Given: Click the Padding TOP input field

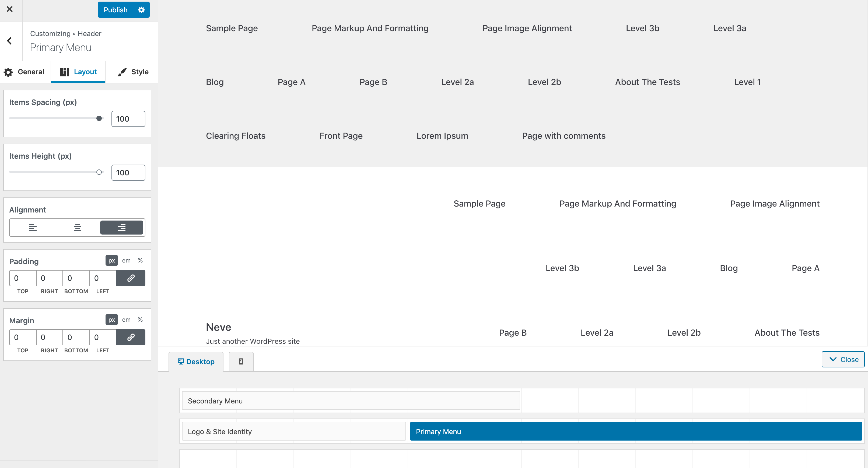Looking at the screenshot, I should [22, 278].
